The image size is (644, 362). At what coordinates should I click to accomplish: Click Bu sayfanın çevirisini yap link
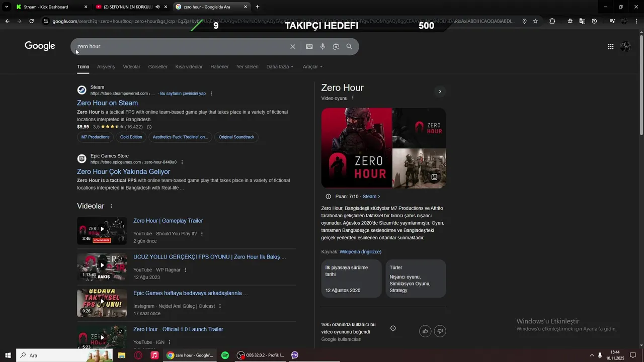coord(183,94)
